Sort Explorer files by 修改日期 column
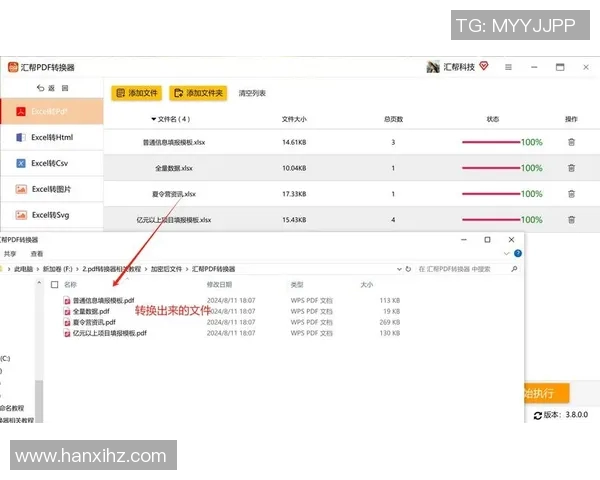 coord(219,284)
